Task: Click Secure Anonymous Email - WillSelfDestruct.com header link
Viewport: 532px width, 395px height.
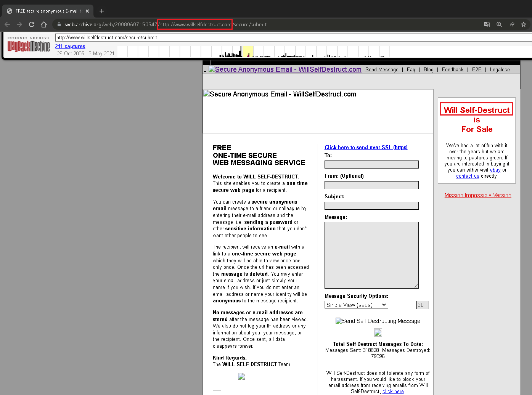Action: 285,69
